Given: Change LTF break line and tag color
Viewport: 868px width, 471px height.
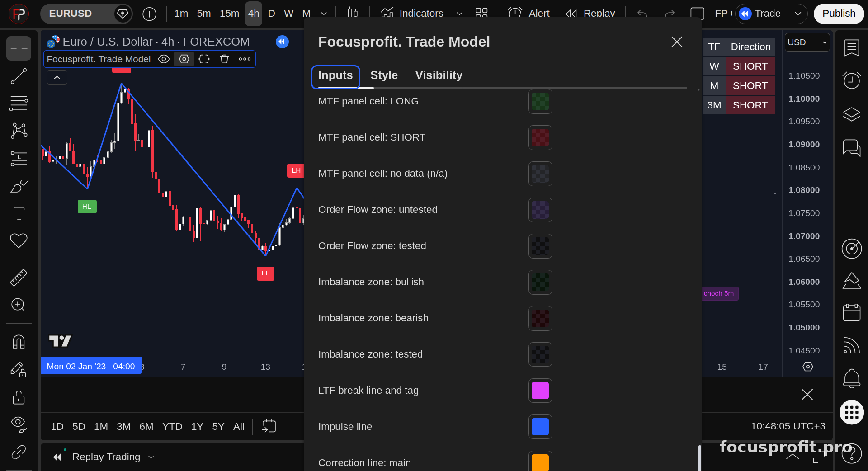Looking at the screenshot, I should tap(540, 391).
